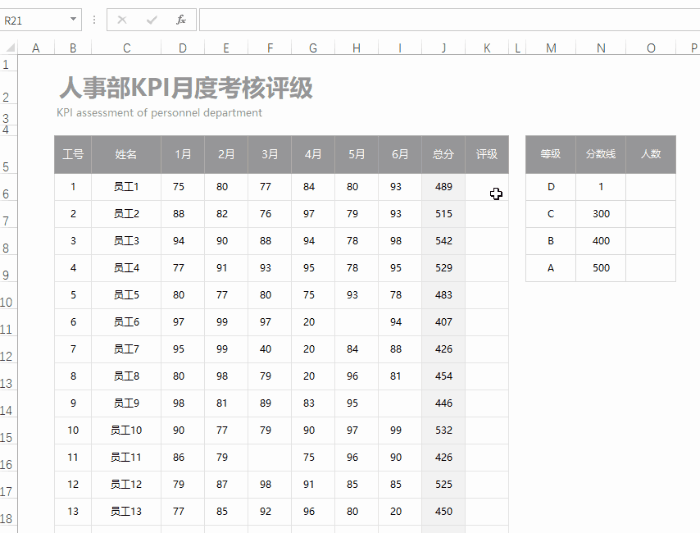Screen dimensions: 700x533
Task: Click 员工6 empty 5月 cell
Action: (x=356, y=322)
